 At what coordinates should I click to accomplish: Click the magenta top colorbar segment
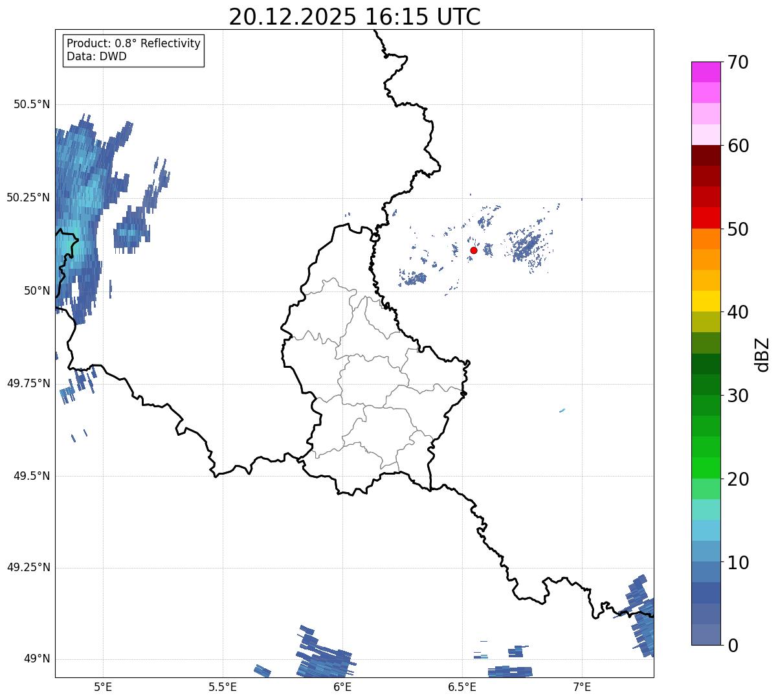(x=706, y=72)
